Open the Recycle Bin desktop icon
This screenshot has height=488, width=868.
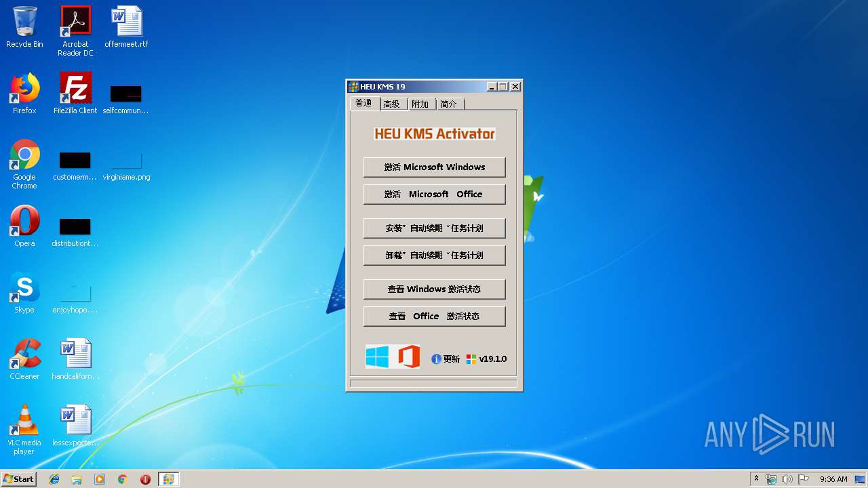click(24, 27)
